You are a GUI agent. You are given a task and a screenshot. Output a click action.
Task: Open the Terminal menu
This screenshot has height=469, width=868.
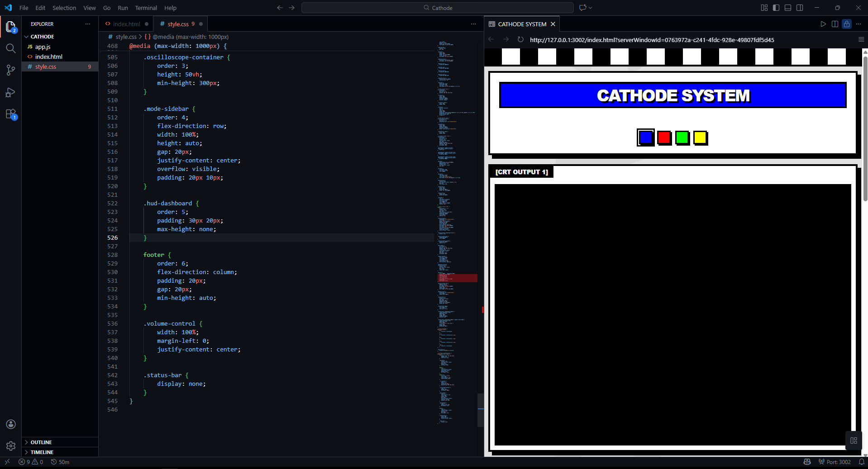[x=146, y=8]
